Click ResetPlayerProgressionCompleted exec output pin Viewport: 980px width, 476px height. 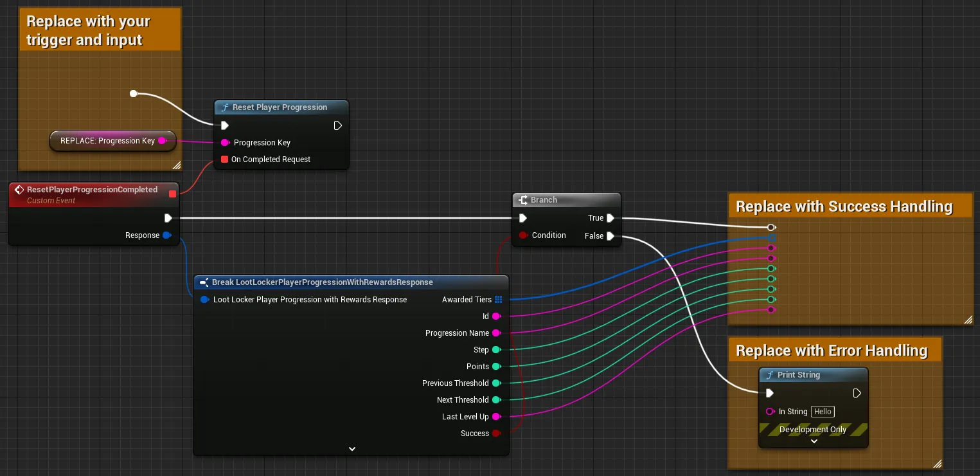168,218
